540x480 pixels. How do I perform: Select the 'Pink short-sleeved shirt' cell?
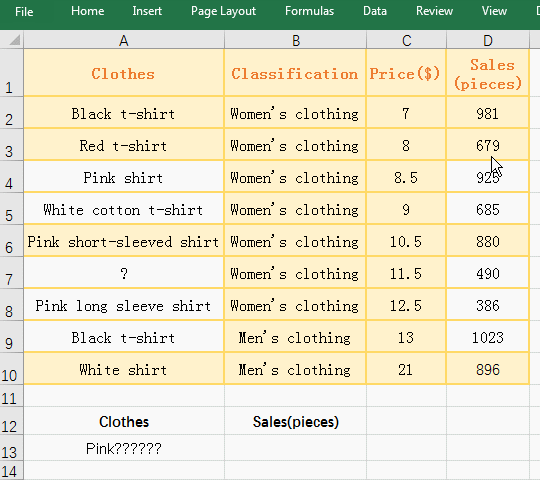click(124, 241)
